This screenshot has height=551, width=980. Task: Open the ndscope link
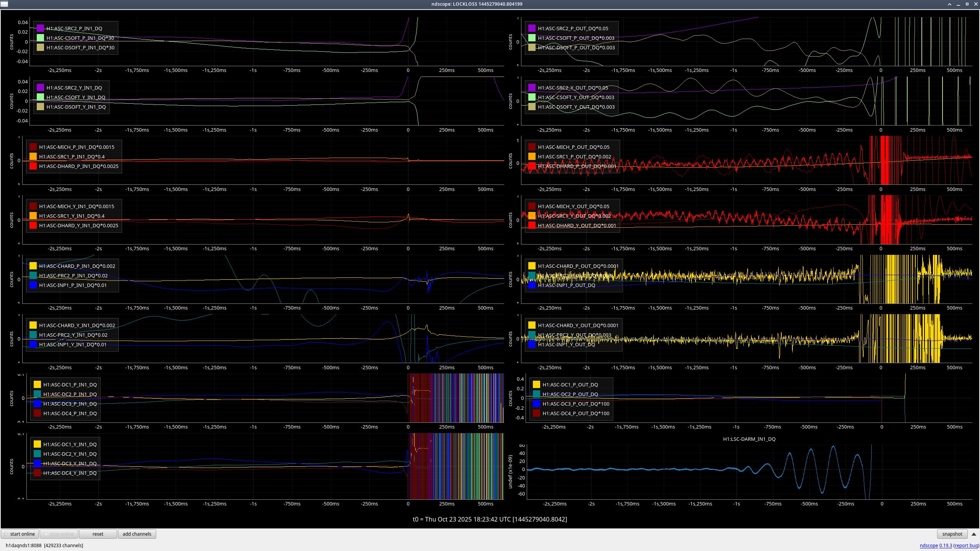click(x=928, y=545)
